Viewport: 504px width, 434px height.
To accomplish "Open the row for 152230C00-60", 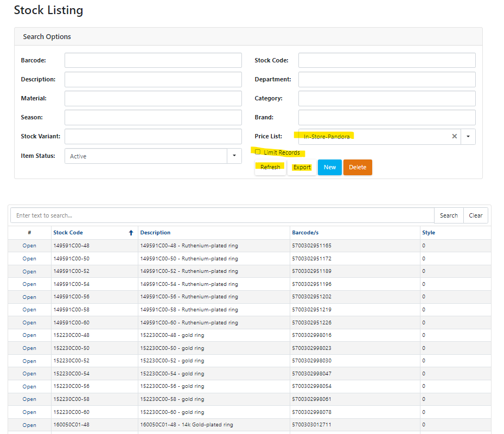I will [29, 412].
